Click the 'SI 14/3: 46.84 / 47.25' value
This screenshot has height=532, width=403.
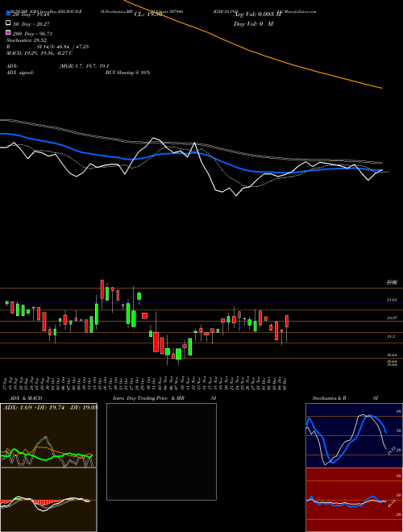coord(63,47)
